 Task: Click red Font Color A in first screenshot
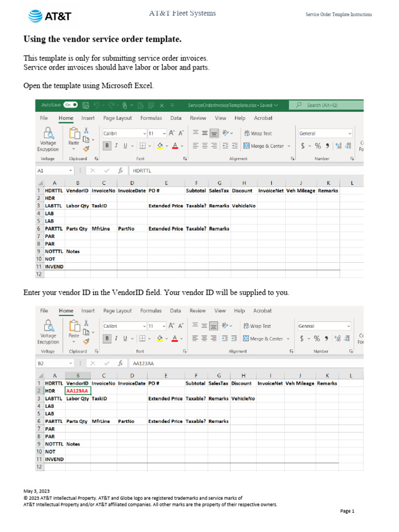[175, 146]
